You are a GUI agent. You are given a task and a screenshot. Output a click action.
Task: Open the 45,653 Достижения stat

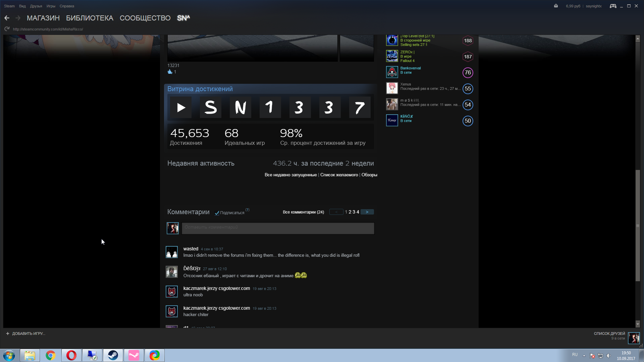coord(190,137)
